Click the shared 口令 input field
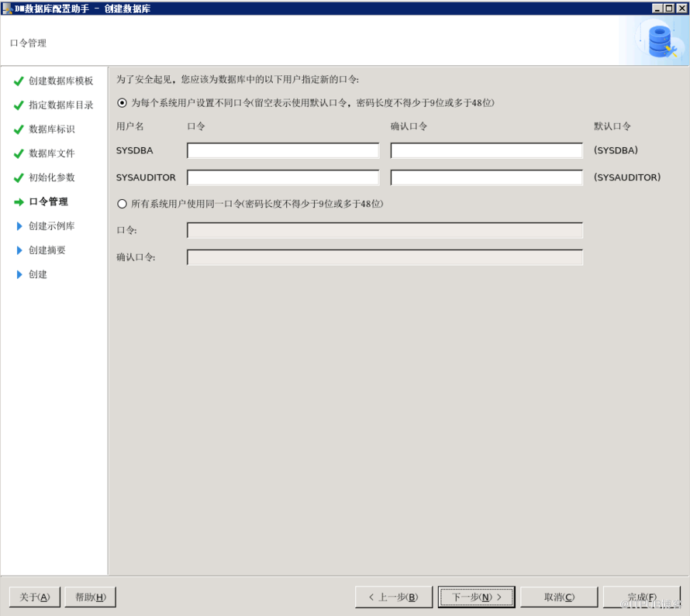 385,230
